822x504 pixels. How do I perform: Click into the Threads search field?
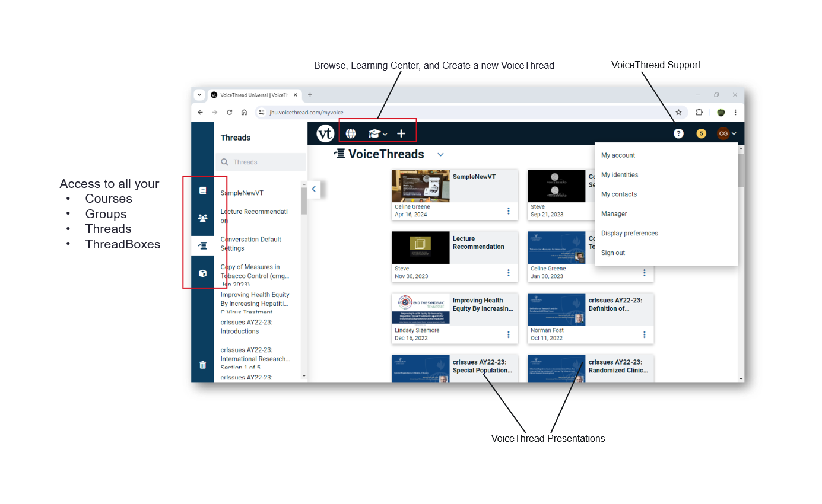click(261, 162)
